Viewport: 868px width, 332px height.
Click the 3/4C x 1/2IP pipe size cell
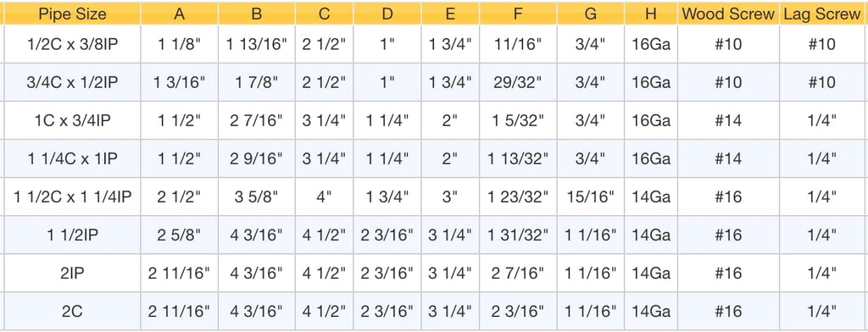tap(73, 82)
